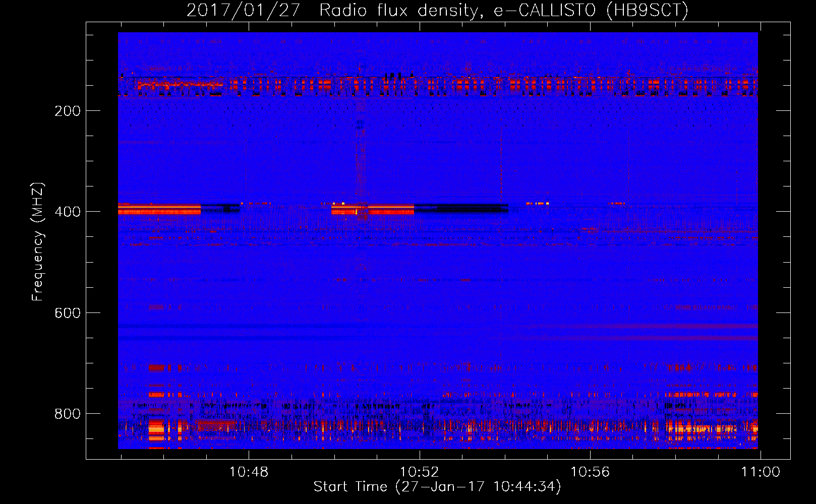Viewport: 816px width, 504px height.
Task: Click the 200 frequency tick label
Action: pos(68,111)
